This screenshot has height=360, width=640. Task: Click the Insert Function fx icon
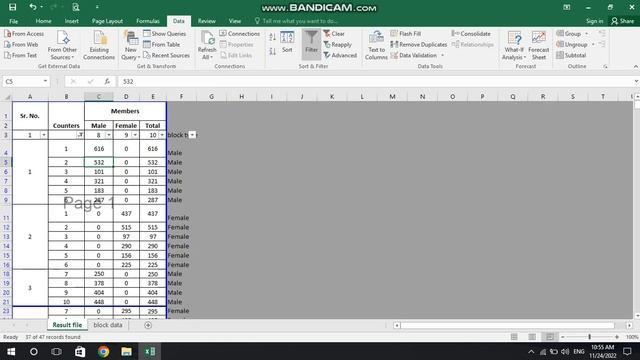pos(107,81)
